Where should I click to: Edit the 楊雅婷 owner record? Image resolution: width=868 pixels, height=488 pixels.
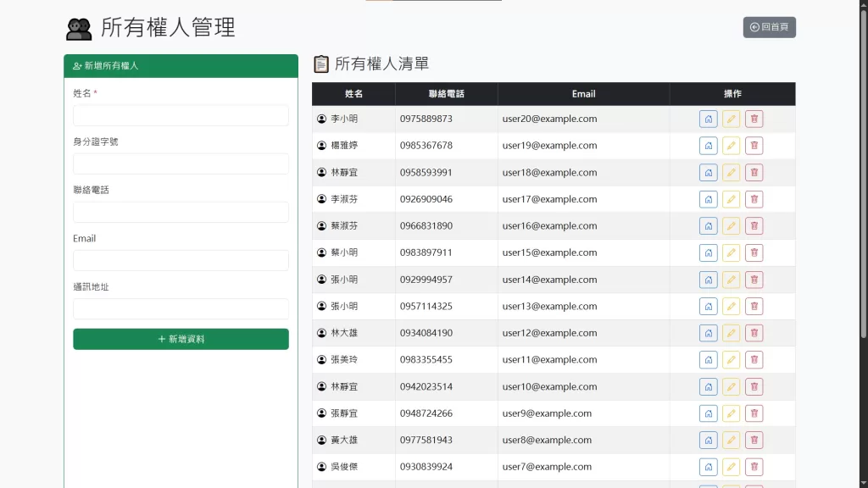coord(731,146)
